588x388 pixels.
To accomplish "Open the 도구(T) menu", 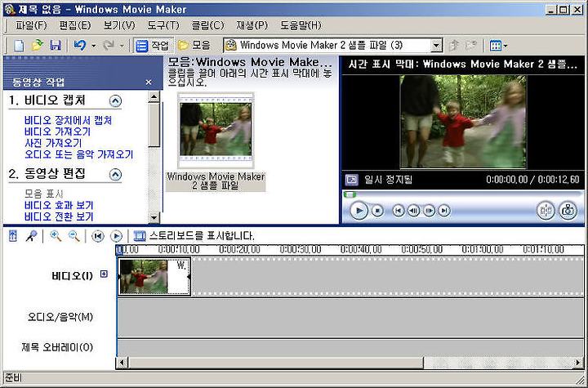I will tap(163, 25).
